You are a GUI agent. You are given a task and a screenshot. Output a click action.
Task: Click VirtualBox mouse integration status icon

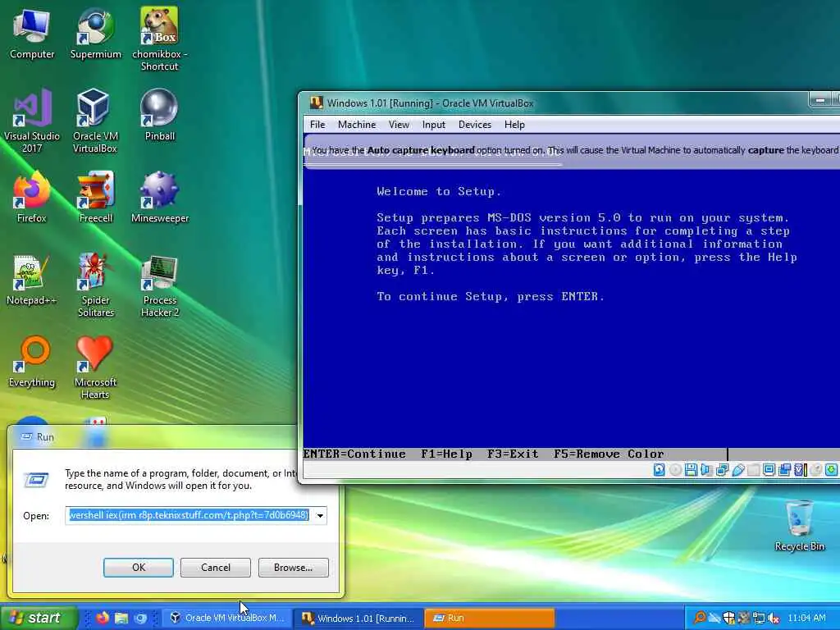815,470
